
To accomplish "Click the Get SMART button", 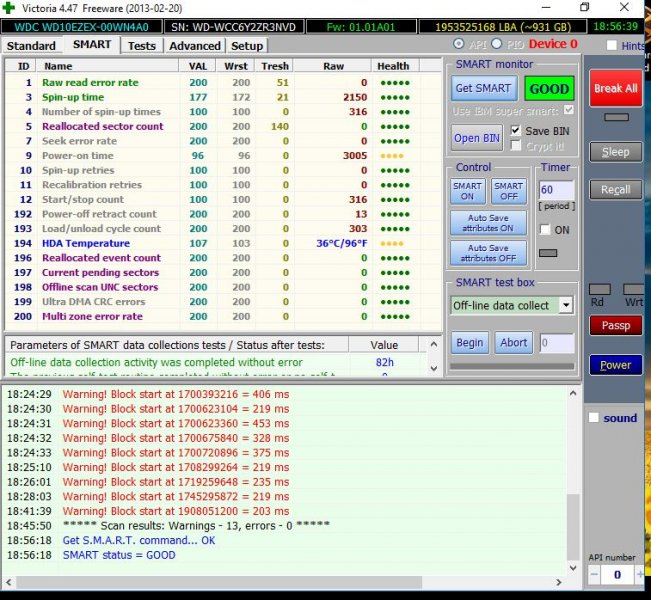I will [x=484, y=88].
